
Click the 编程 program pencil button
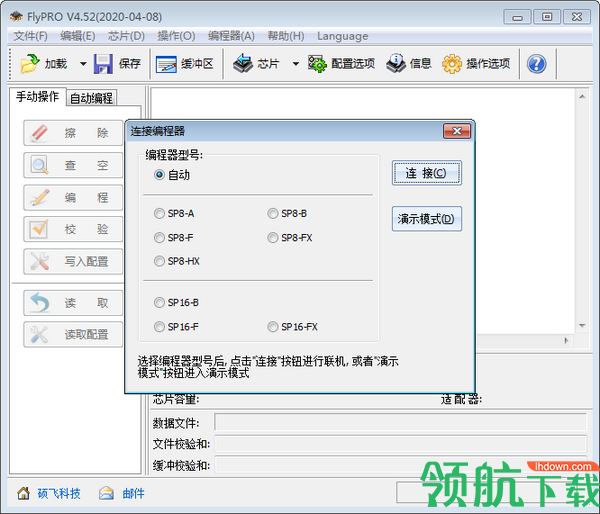click(x=73, y=197)
